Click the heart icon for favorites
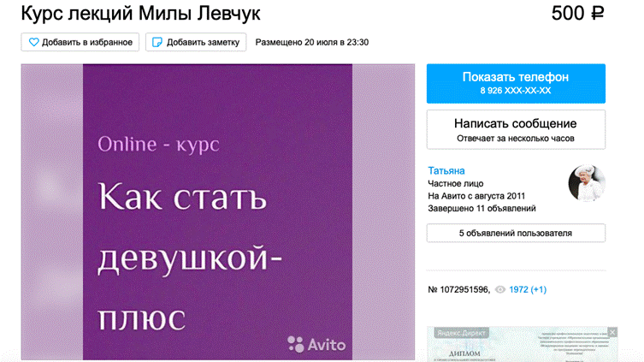The width and height of the screenshot is (644, 362). 34,42
